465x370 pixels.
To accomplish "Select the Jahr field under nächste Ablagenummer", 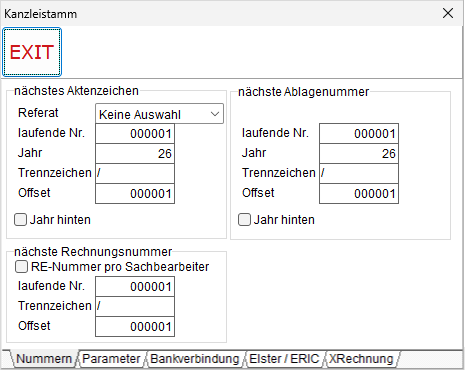I will point(359,153).
